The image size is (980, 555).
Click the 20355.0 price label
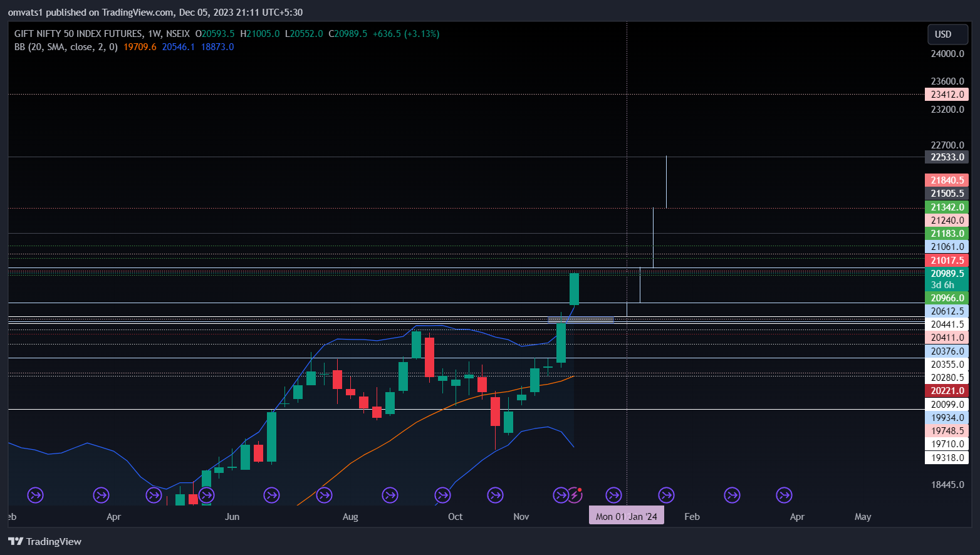point(947,365)
